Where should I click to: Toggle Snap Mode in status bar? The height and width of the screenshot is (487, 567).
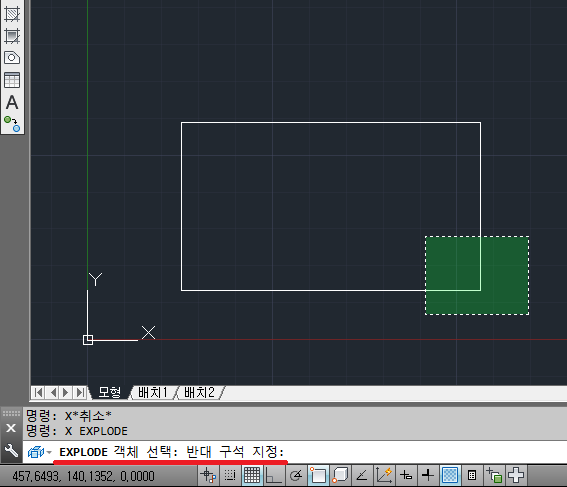click(x=230, y=475)
